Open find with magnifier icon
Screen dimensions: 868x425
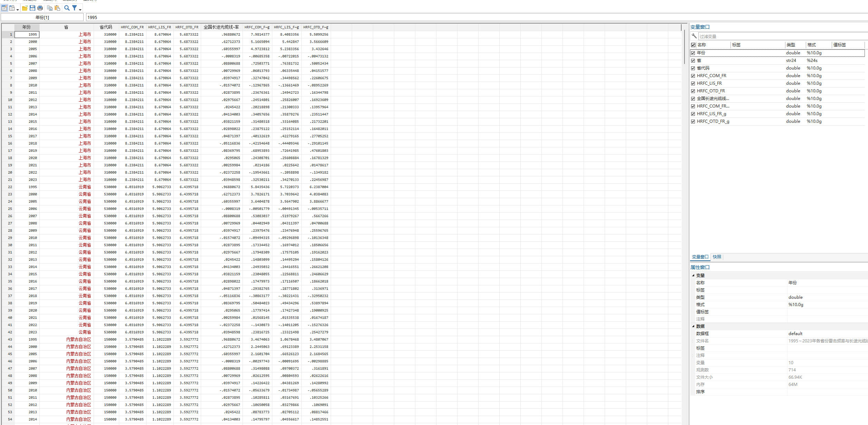click(x=67, y=8)
